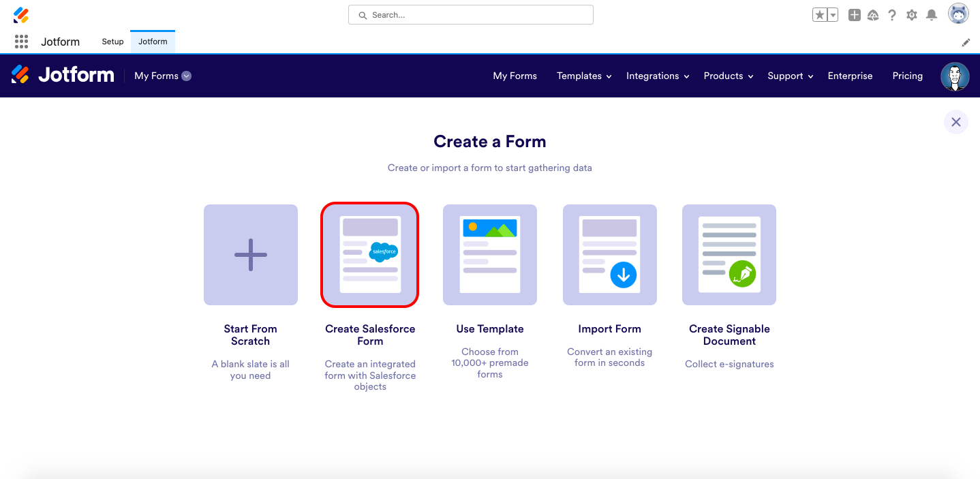The width and height of the screenshot is (980, 479).
Task: Click the Create Salesforce Form title text
Action: coord(370,335)
